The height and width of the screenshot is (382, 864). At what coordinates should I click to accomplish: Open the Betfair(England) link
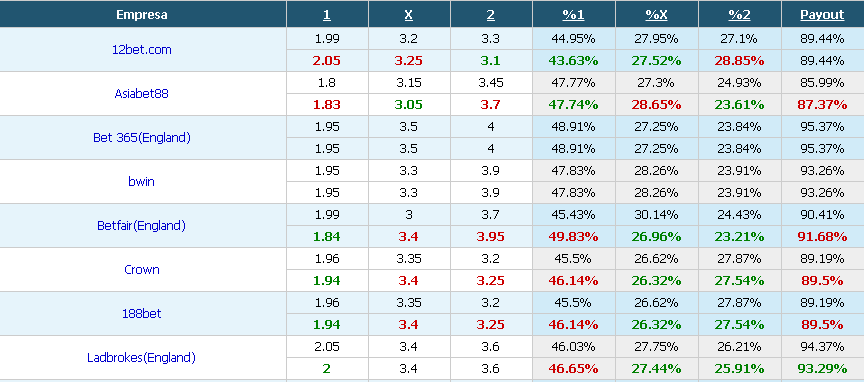(x=142, y=225)
